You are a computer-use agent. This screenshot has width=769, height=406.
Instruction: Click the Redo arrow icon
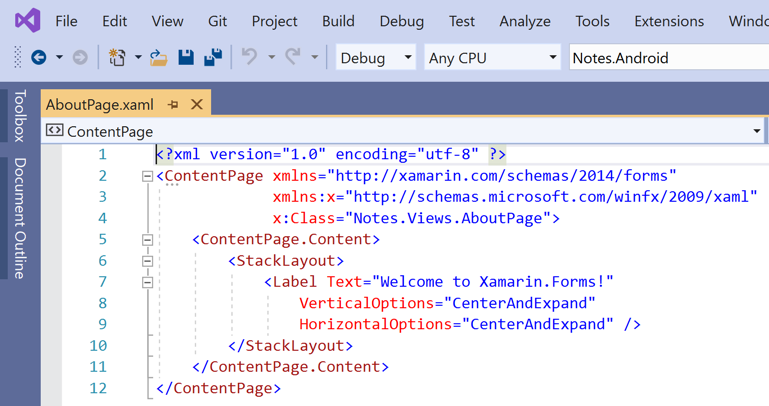[293, 58]
